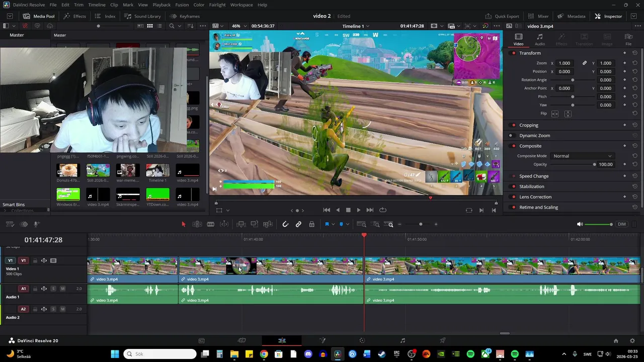Select the arrow Selection Mode tool
The height and width of the screenshot is (362, 644).
click(x=183, y=224)
